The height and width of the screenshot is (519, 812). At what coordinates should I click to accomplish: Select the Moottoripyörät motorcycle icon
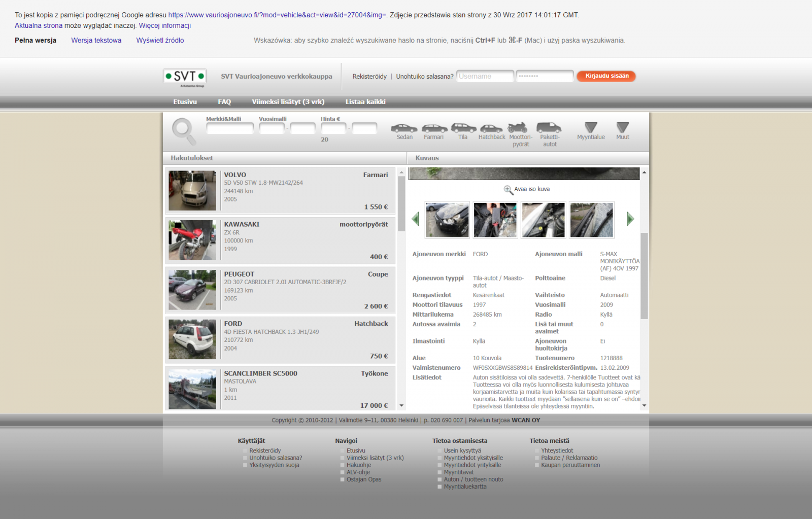(518, 127)
